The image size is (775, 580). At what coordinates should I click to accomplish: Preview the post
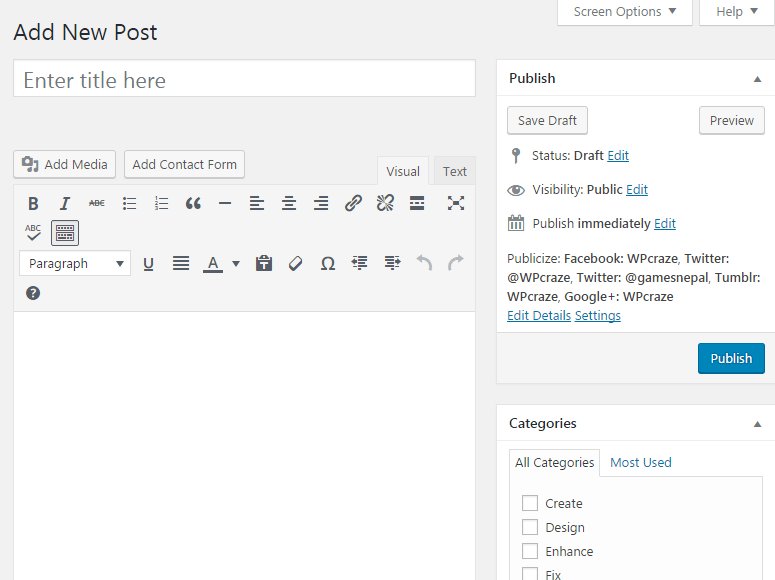click(x=732, y=120)
